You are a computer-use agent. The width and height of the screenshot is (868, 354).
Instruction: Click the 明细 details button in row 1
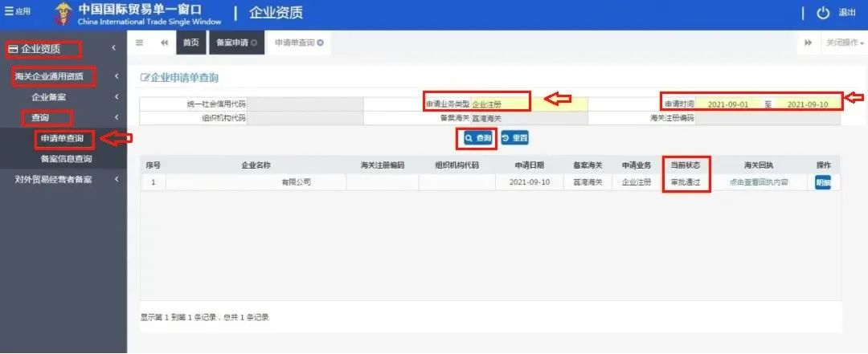point(823,182)
